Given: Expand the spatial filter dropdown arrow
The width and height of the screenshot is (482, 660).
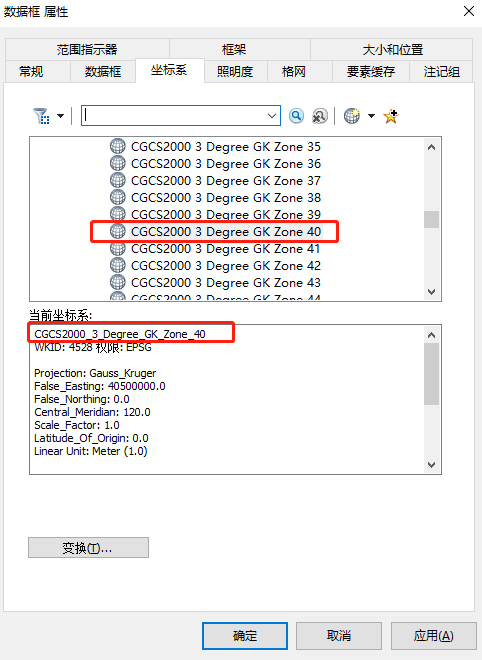Looking at the screenshot, I should point(60,116).
